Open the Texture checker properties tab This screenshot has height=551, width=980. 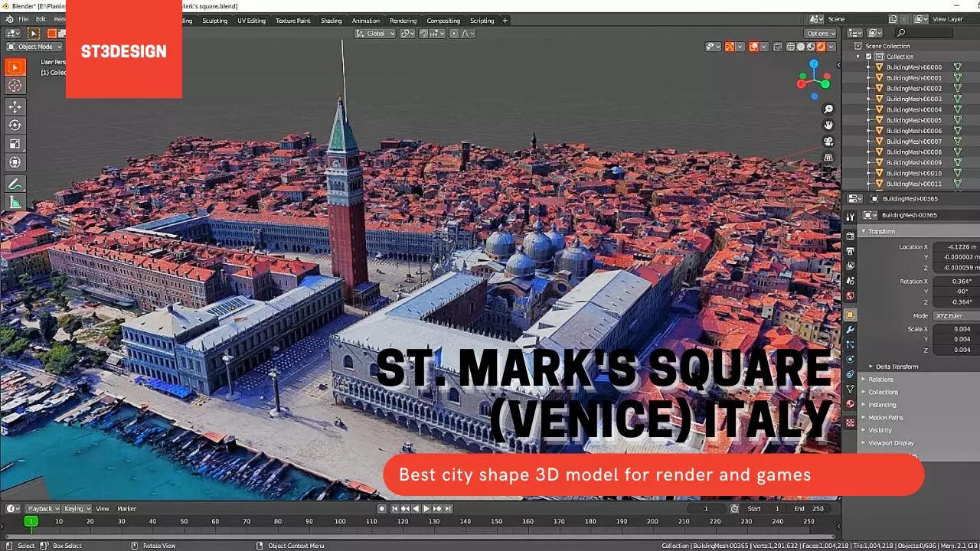(x=850, y=422)
